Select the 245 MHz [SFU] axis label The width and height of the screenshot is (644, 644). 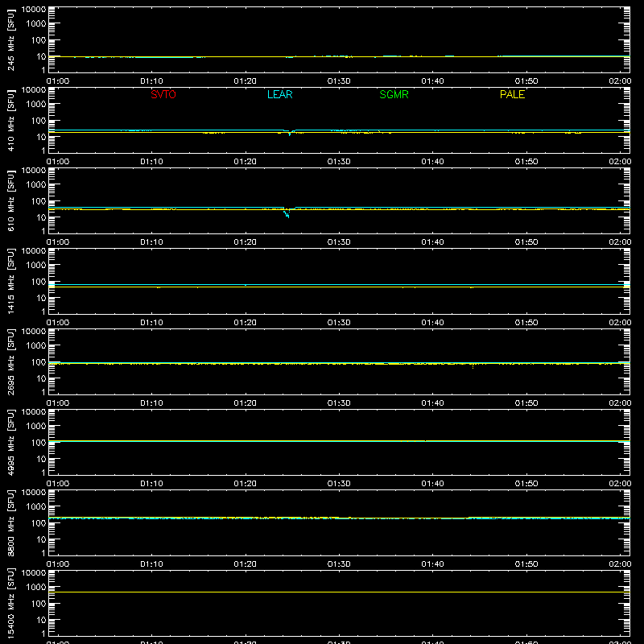click(11, 40)
